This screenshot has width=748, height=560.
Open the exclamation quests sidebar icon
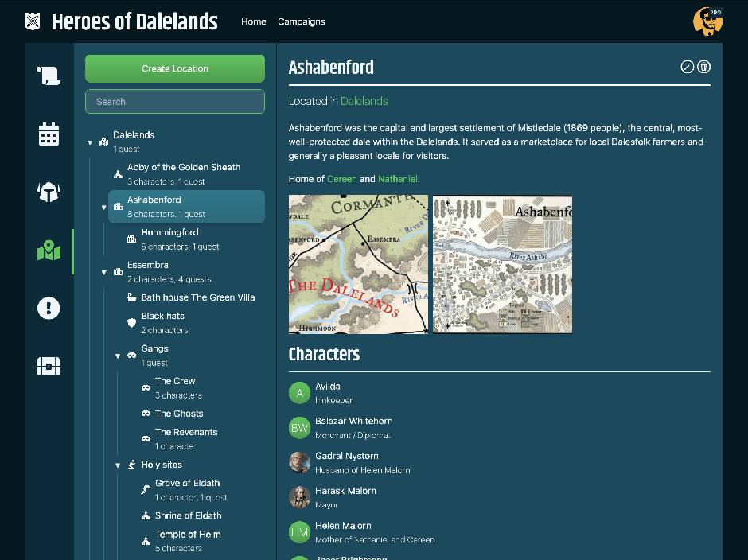click(x=49, y=308)
